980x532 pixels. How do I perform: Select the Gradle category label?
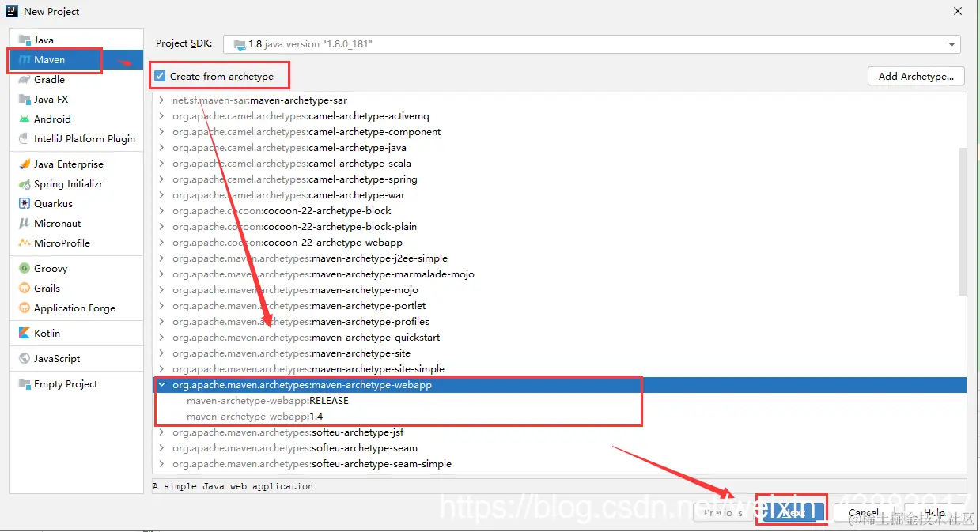49,80
